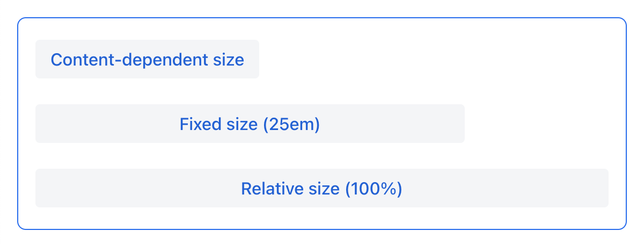Screen dimensions: 644x245
Task: Select the top button in the blue-bordered panel
Action: pos(147,59)
